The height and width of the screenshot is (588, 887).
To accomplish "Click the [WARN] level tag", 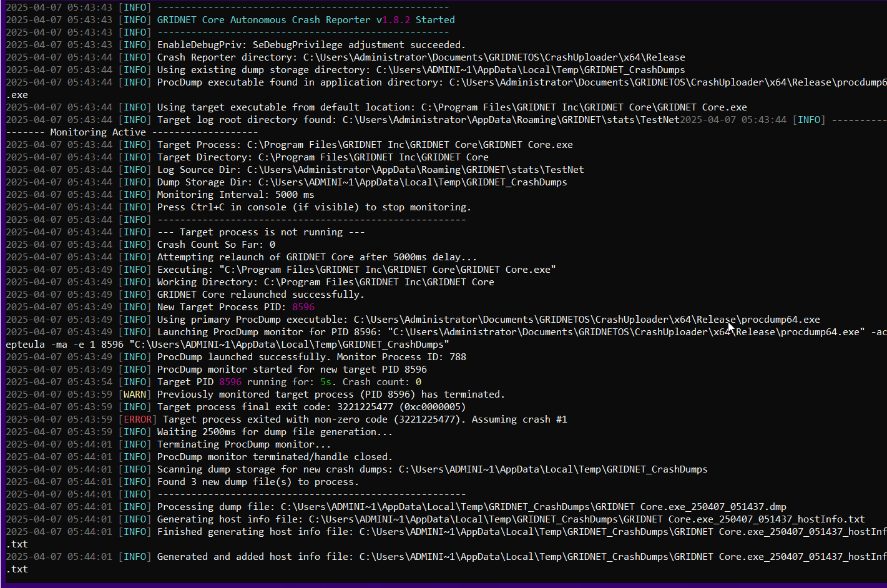I will pyautogui.click(x=135, y=394).
